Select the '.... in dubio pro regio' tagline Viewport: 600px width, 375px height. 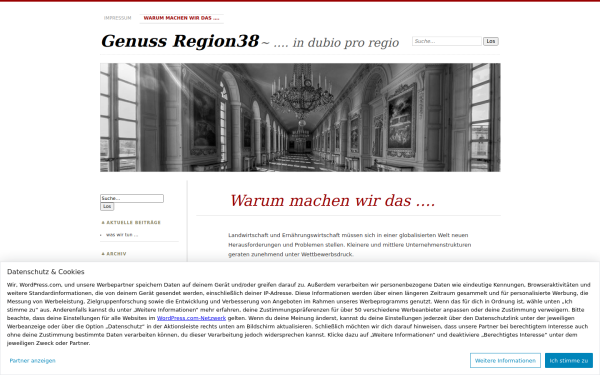[x=336, y=42]
